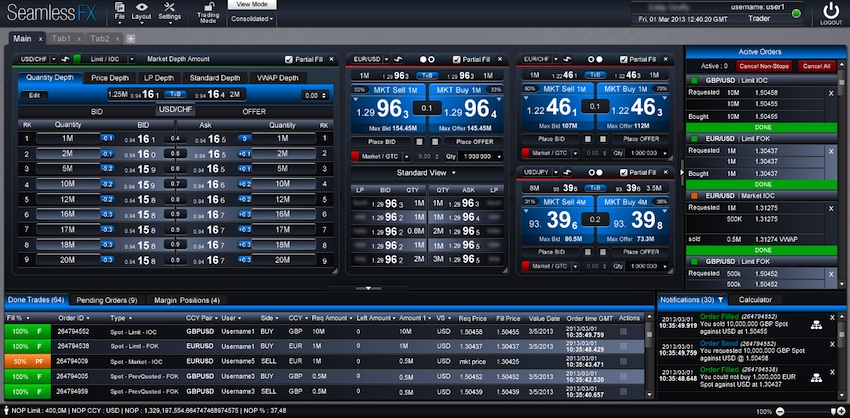Open the Settings tools menu icon

(x=170, y=9)
